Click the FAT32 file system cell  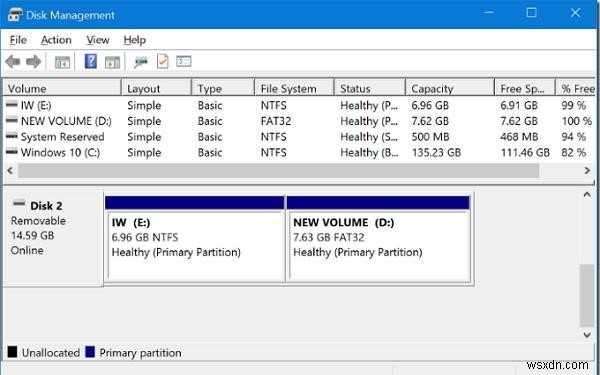(x=276, y=121)
